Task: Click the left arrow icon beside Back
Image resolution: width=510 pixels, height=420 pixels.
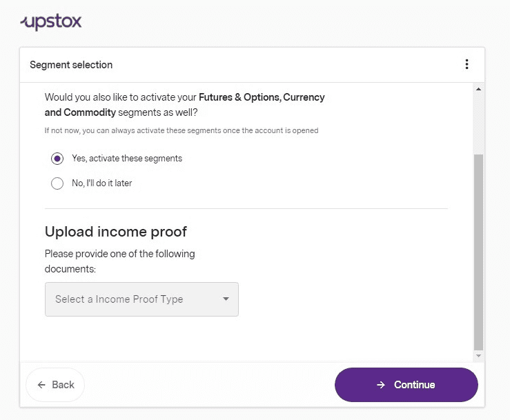Action: 41,385
